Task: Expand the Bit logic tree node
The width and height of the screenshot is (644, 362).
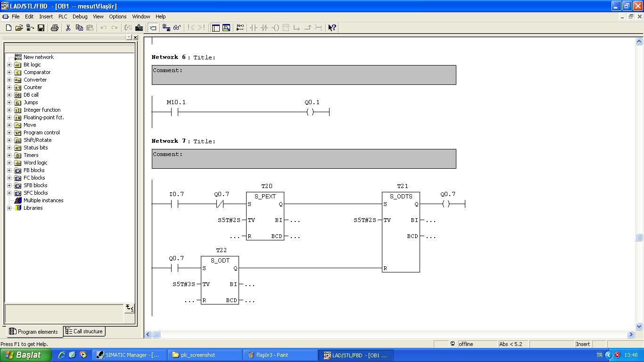Action: coord(9,65)
